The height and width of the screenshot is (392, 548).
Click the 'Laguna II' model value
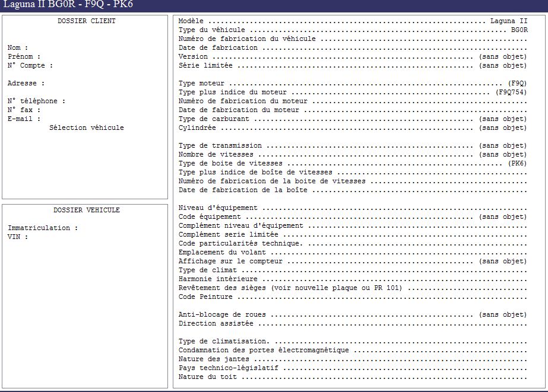pyautogui.click(x=509, y=21)
